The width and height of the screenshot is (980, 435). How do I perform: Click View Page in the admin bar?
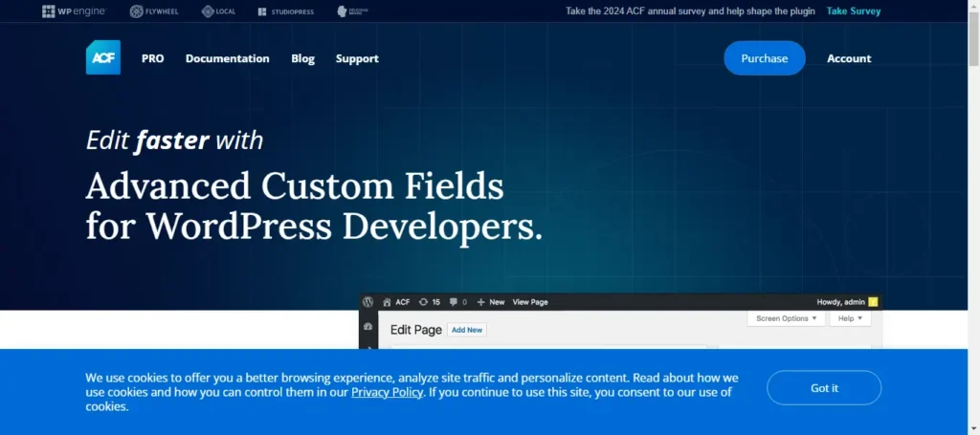[x=530, y=302]
